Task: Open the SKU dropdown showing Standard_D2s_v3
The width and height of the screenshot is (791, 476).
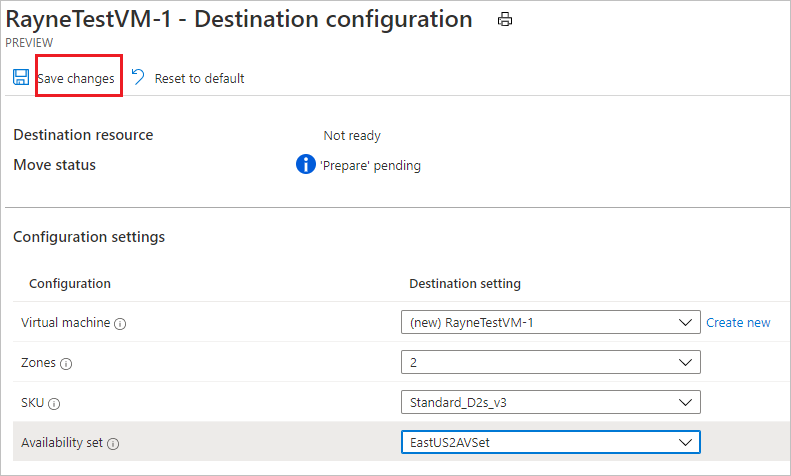Action: click(549, 402)
